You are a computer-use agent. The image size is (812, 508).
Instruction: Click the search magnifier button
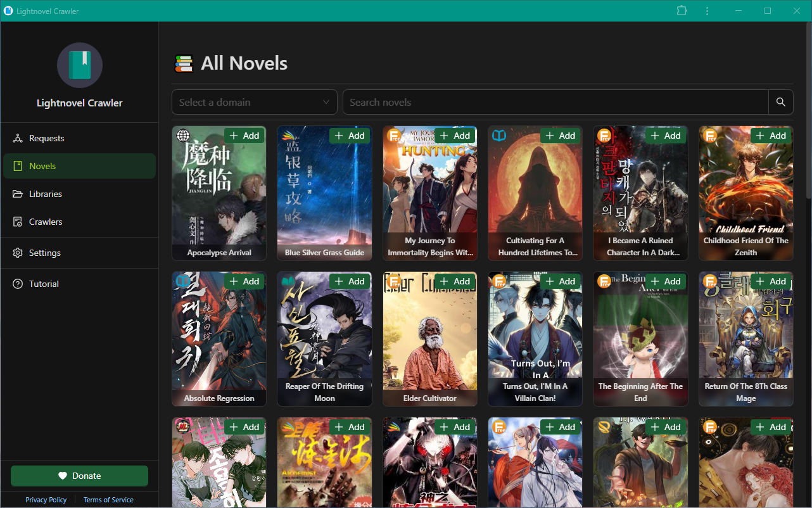tap(781, 102)
